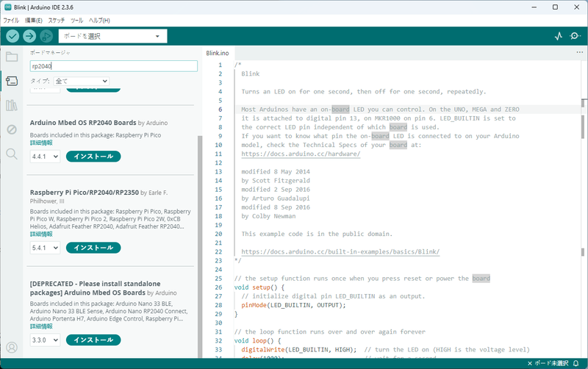This screenshot has width=588, height=369.
Task: Open the ファイル menu
Action: pyautogui.click(x=11, y=21)
